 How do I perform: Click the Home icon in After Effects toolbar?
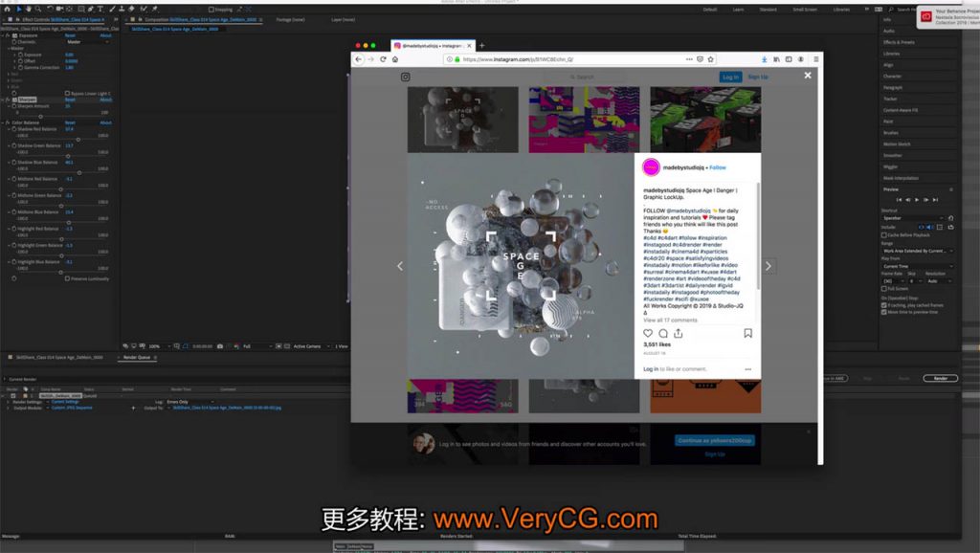pyautogui.click(x=7, y=10)
